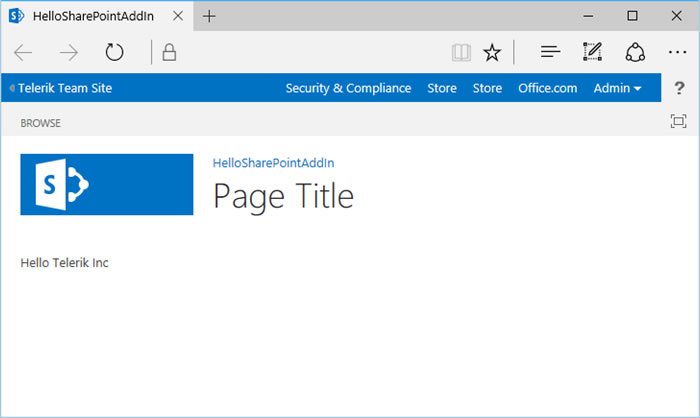Click the Hello Telerik Inc text
Screen dimensions: 700x418
(64, 263)
